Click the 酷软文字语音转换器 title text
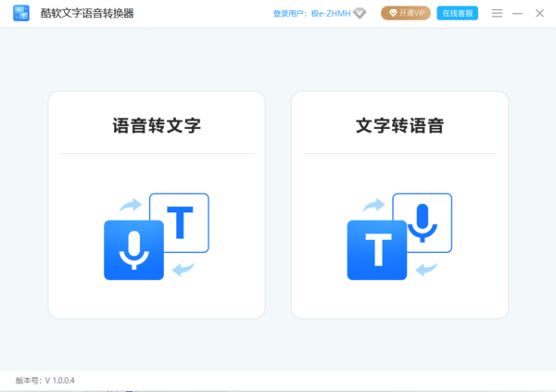 coord(87,14)
